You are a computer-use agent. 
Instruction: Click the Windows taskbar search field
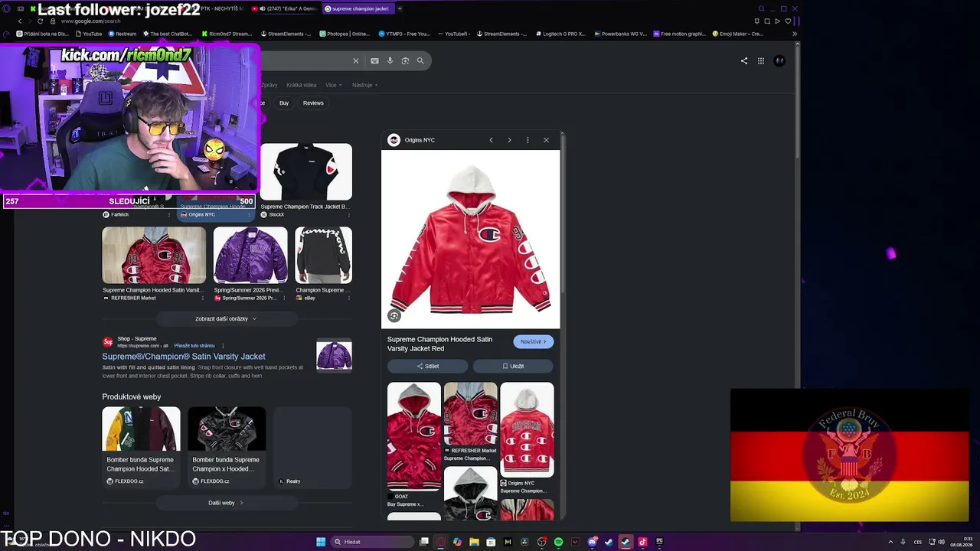point(371,542)
